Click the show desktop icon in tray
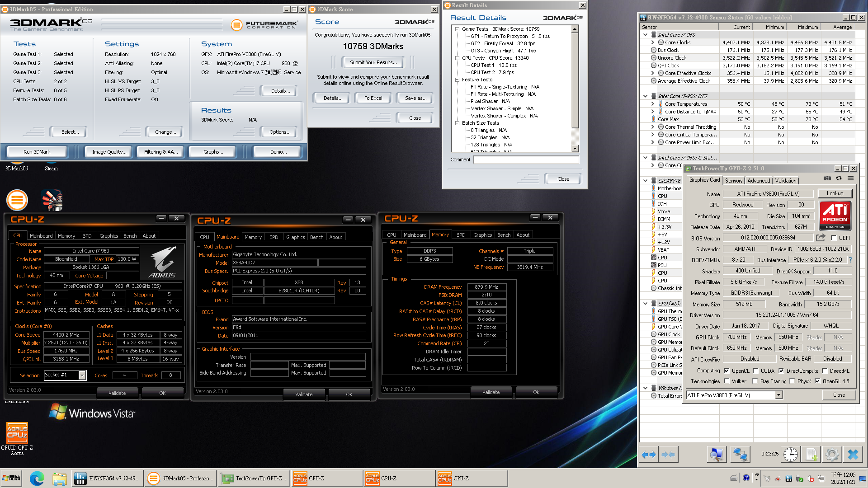Image resolution: width=868 pixels, height=488 pixels. click(863, 479)
